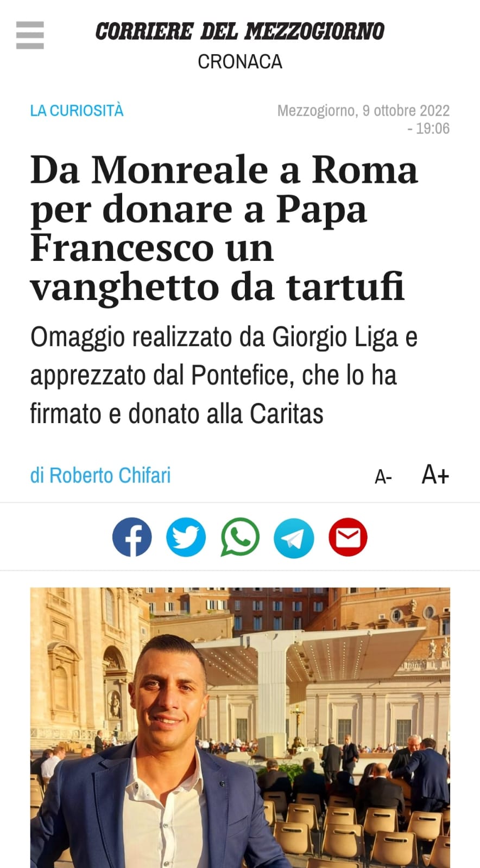Tap the 19:06 publication time

point(433,129)
